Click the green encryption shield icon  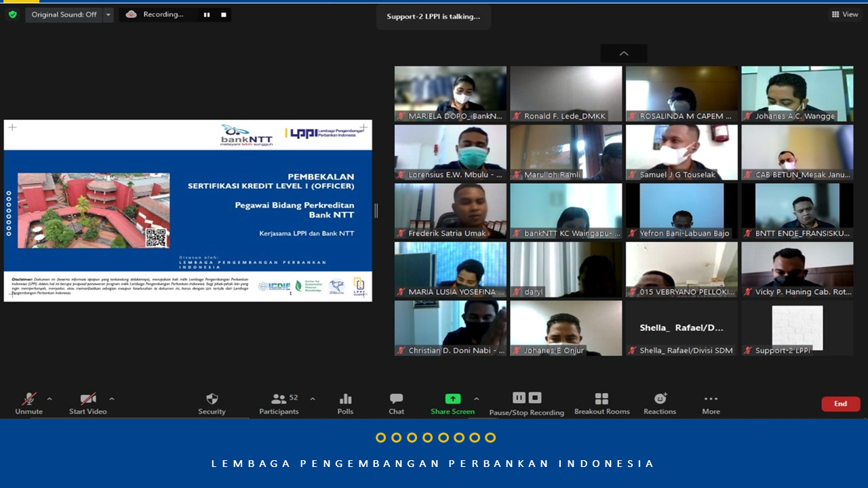coord(12,14)
